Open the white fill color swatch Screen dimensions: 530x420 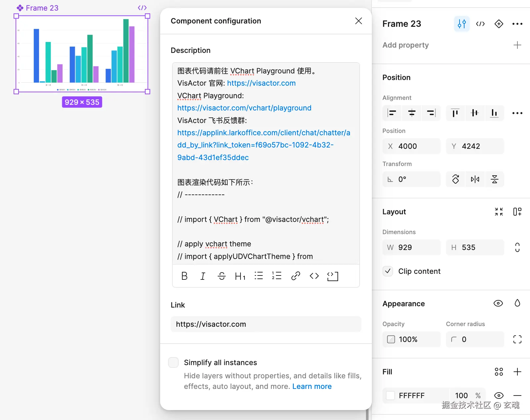coord(391,396)
